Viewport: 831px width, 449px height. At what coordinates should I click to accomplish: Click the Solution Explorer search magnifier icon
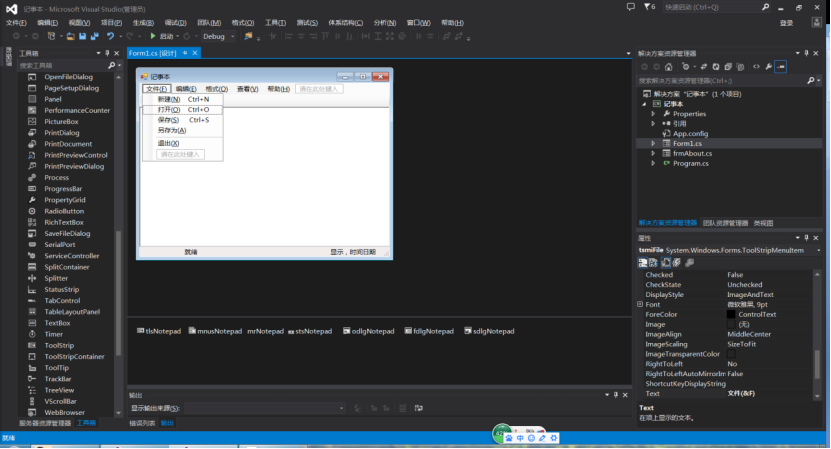(x=810, y=81)
